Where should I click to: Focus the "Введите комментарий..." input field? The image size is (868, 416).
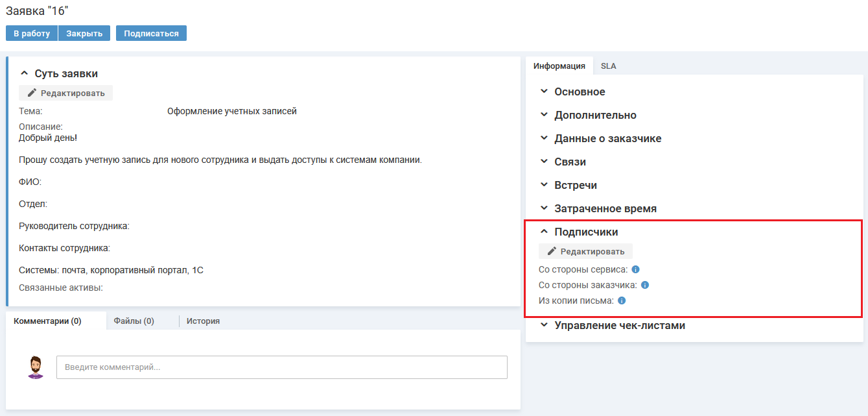281,367
